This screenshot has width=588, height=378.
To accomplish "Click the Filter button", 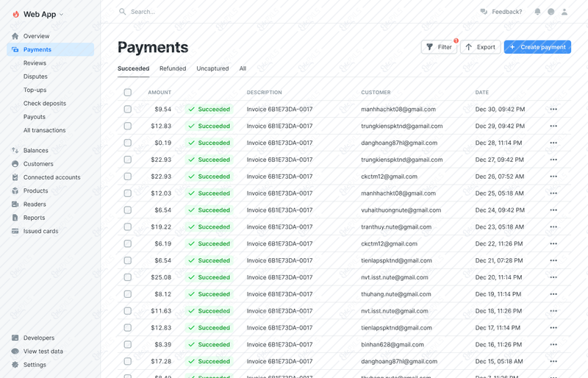I will 439,47.
